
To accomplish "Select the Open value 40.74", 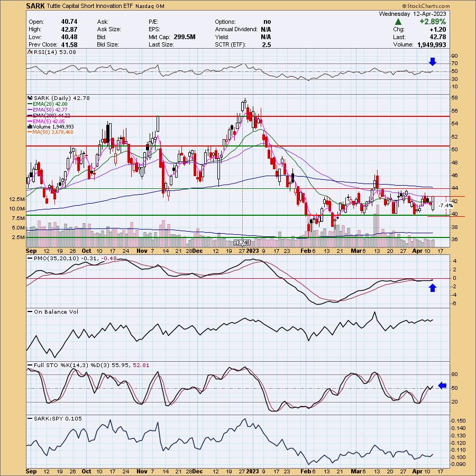I will [x=69, y=22].
